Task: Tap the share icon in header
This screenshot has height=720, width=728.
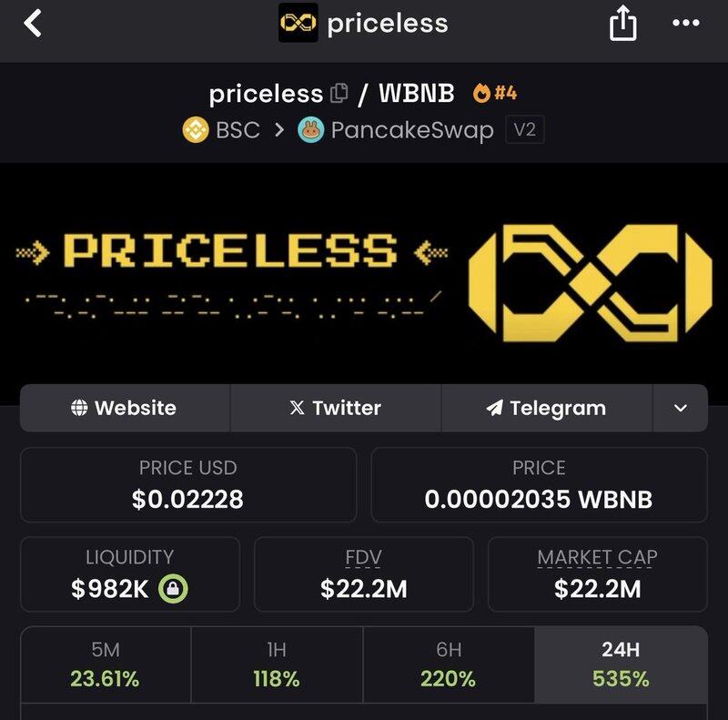Action: 622,24
